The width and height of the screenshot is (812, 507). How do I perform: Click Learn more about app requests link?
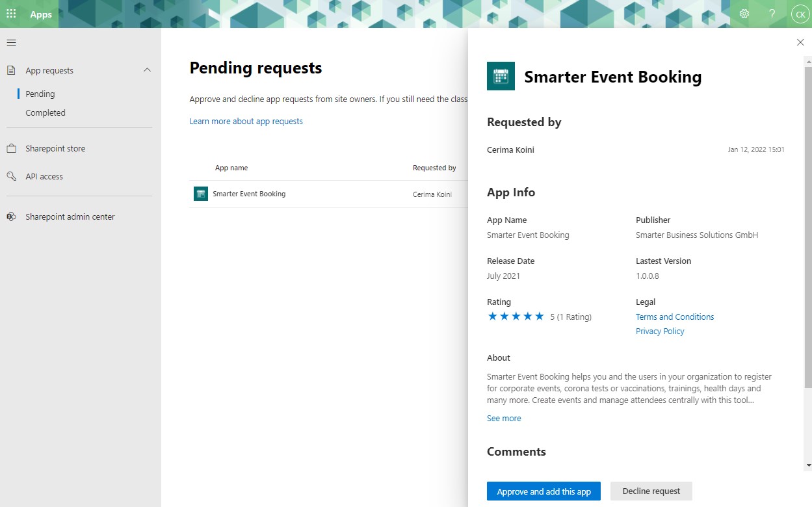coord(246,121)
